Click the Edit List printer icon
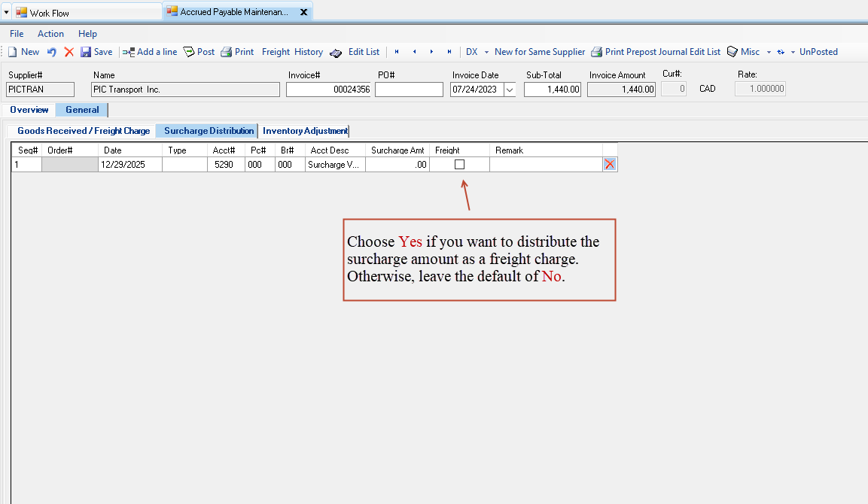The width and height of the screenshot is (868, 504). coord(336,52)
